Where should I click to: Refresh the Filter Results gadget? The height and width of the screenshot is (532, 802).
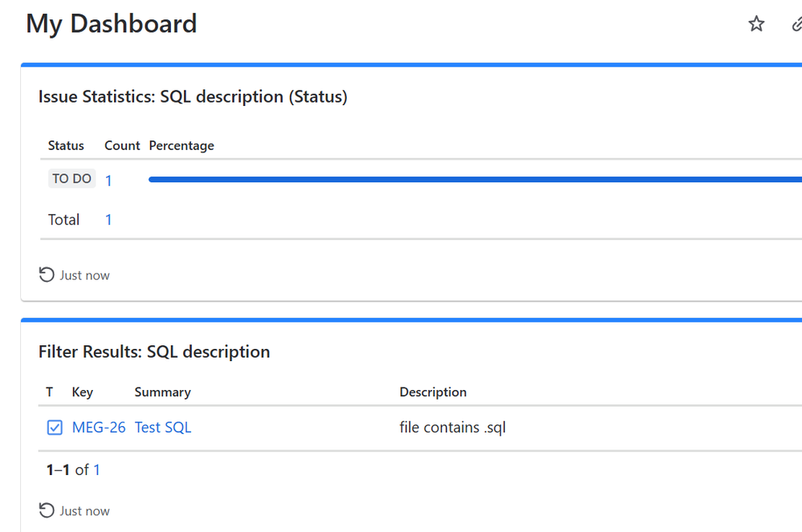tap(47, 511)
